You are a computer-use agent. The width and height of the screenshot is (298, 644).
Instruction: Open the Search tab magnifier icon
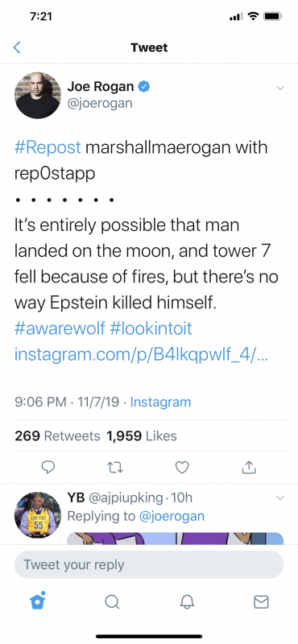[x=112, y=601]
